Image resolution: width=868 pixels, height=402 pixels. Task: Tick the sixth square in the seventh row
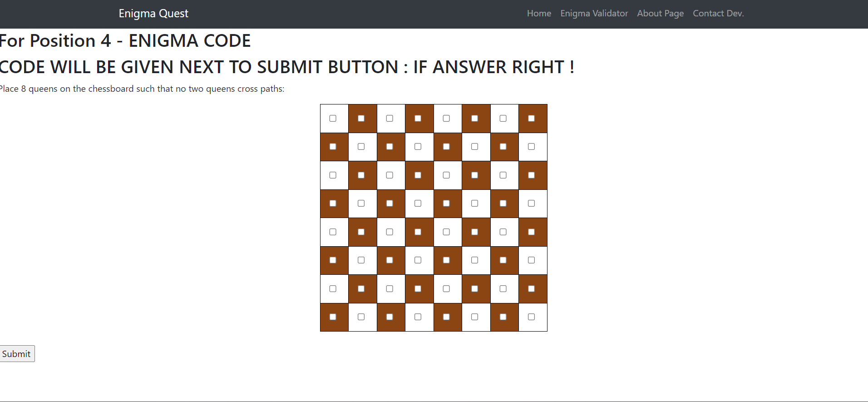(x=475, y=288)
